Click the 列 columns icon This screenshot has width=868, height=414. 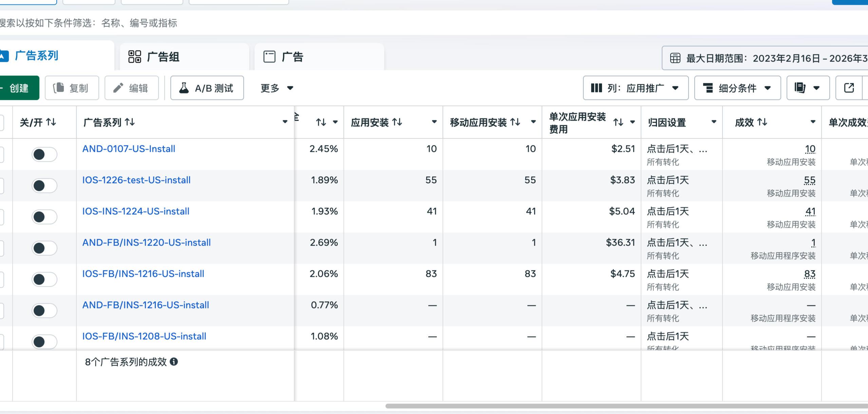[x=596, y=88]
